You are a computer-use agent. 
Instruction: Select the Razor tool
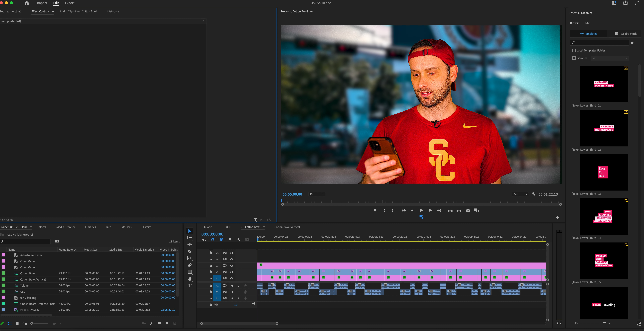coord(189,251)
